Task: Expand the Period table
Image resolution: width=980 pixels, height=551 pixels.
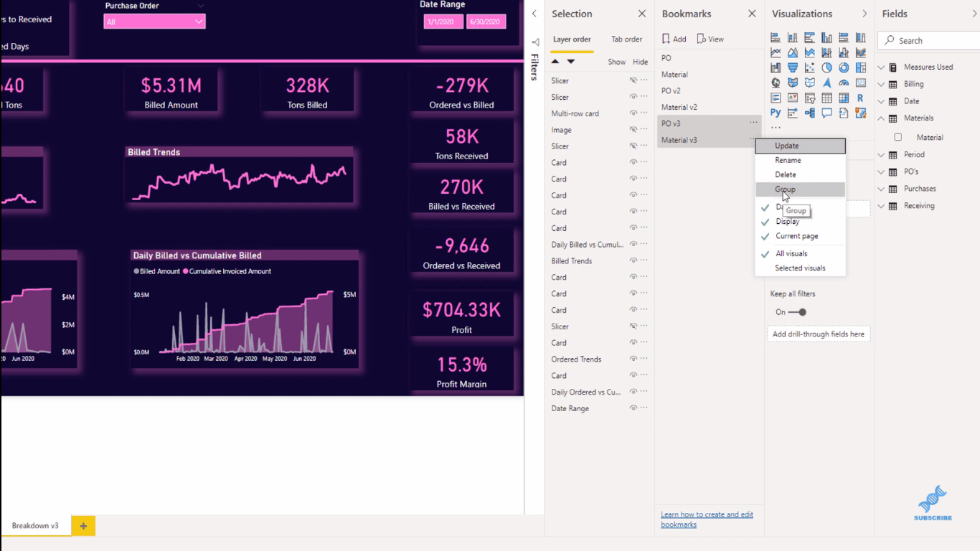Action: [x=882, y=155]
